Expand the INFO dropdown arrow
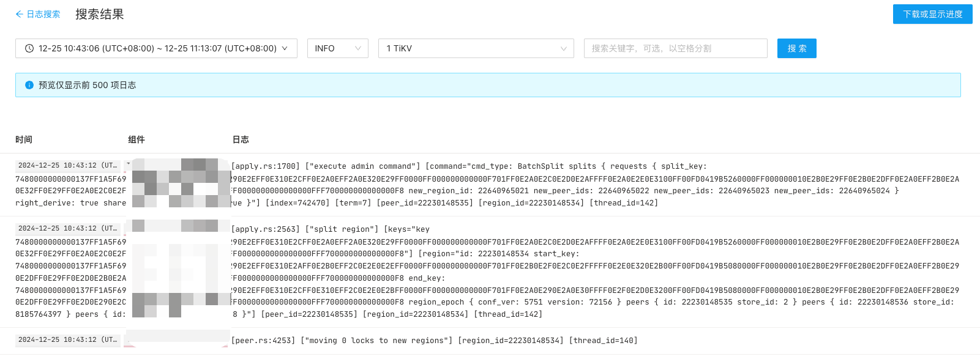980x359 pixels. (x=358, y=48)
